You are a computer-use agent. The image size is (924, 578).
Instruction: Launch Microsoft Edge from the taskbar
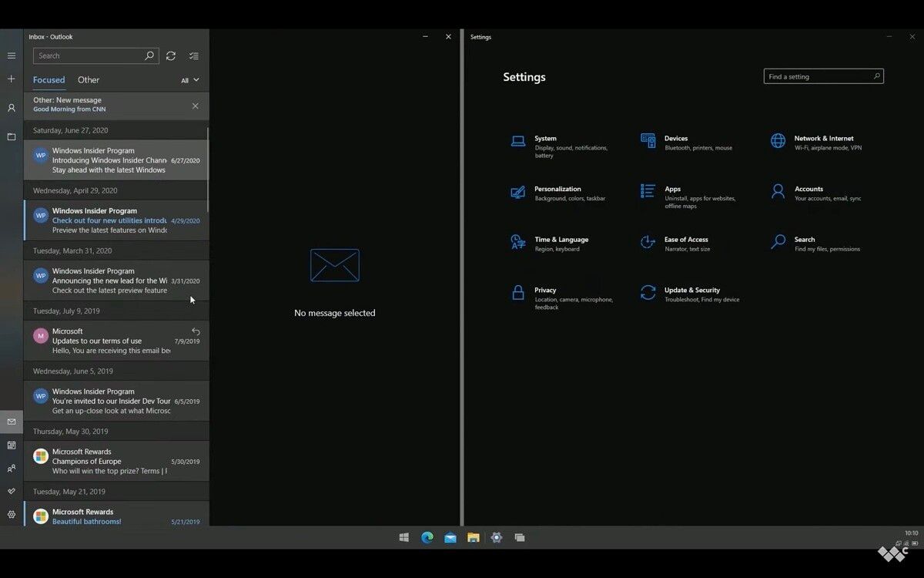pyautogui.click(x=427, y=537)
